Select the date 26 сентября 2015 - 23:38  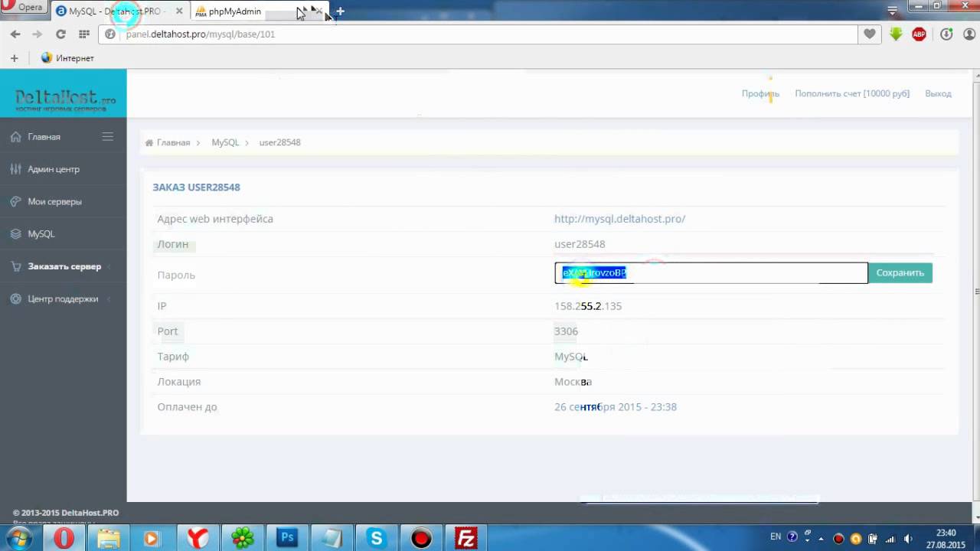tap(616, 407)
